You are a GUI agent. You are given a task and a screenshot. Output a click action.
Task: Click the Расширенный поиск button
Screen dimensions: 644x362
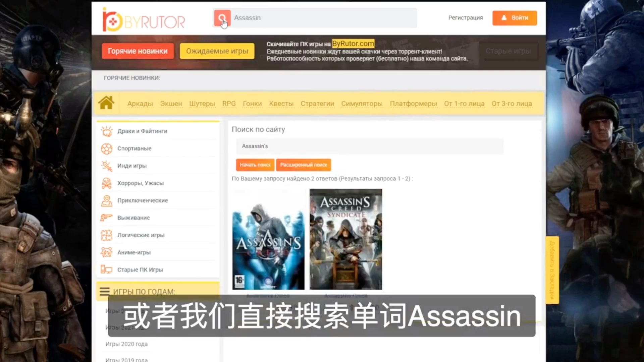(x=304, y=165)
